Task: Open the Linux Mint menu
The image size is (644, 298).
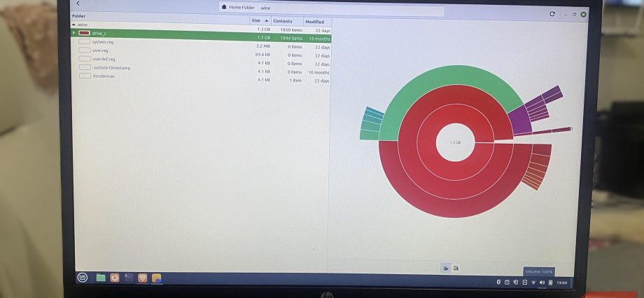Action: 82,278
